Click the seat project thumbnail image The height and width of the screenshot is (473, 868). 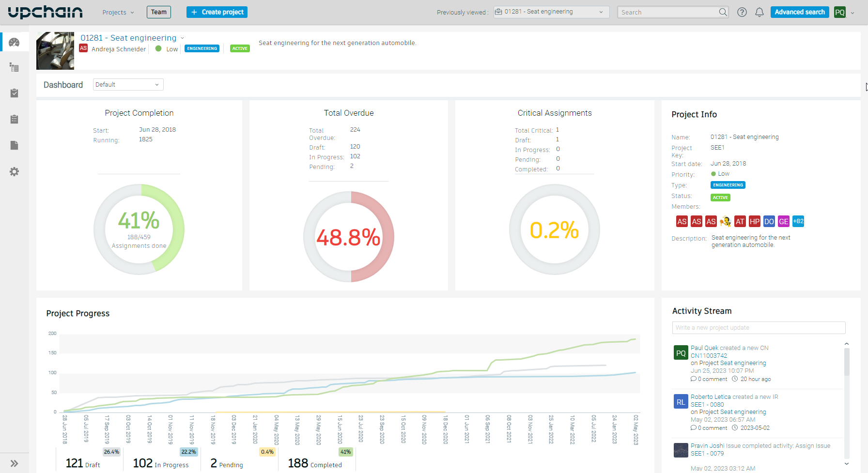point(55,51)
